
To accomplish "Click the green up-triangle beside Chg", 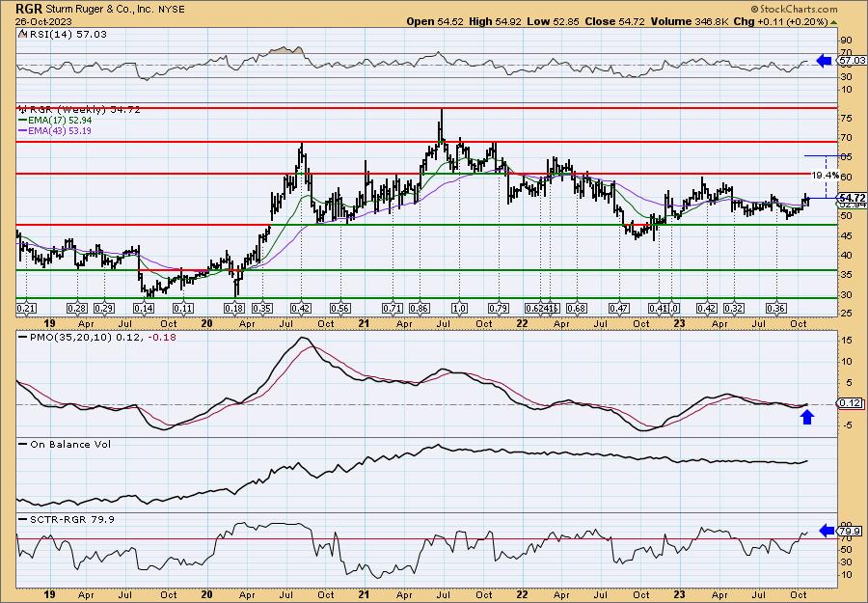I will [x=833, y=22].
